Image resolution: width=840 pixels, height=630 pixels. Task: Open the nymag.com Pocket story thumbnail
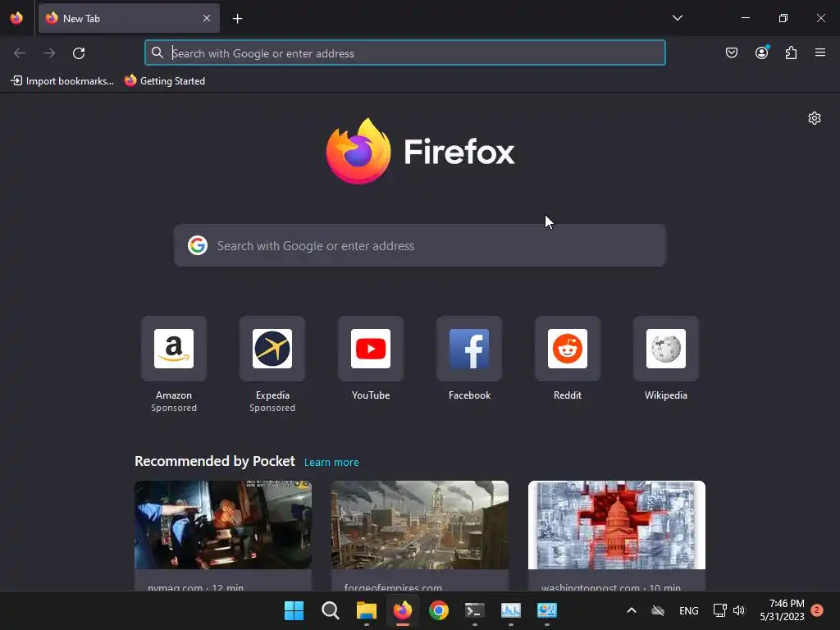223,525
